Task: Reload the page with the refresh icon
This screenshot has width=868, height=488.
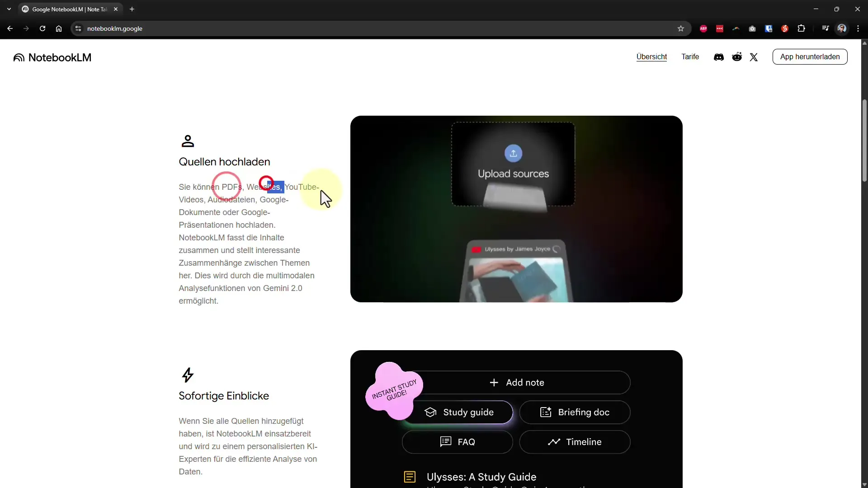Action: pos(42,28)
